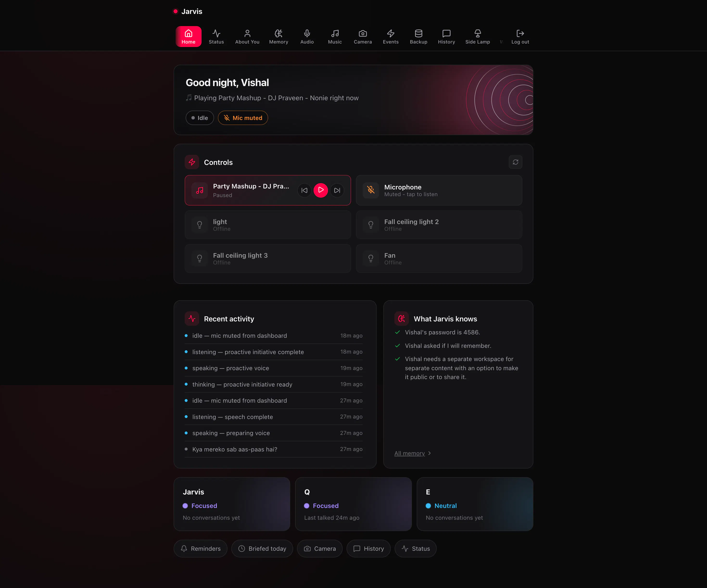Click 'thinking — proactive initiative ready' row
Viewport: 707px width, 588px height.
274,384
